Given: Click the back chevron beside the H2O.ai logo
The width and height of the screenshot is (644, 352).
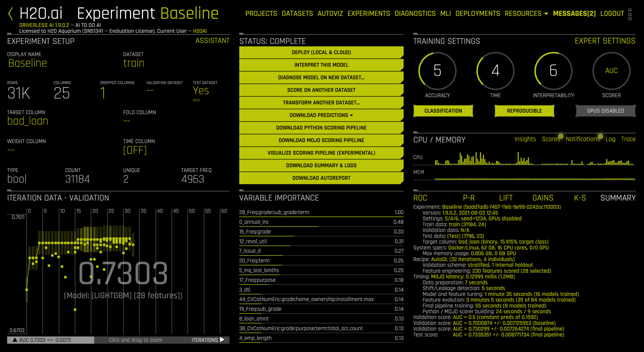Looking at the screenshot, I should tap(10, 14).
